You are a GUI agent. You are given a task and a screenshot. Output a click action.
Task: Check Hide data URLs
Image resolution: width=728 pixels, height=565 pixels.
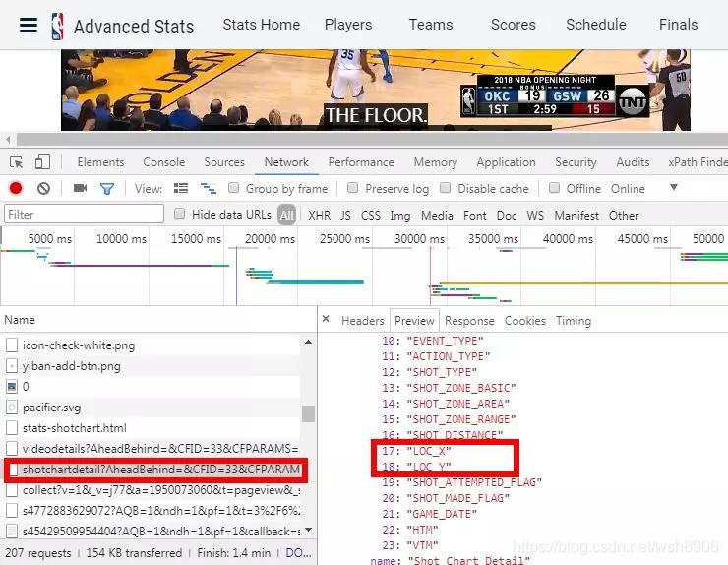pos(179,214)
